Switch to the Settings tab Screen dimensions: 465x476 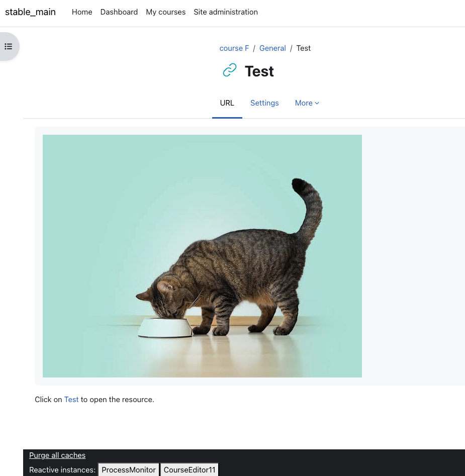264,103
